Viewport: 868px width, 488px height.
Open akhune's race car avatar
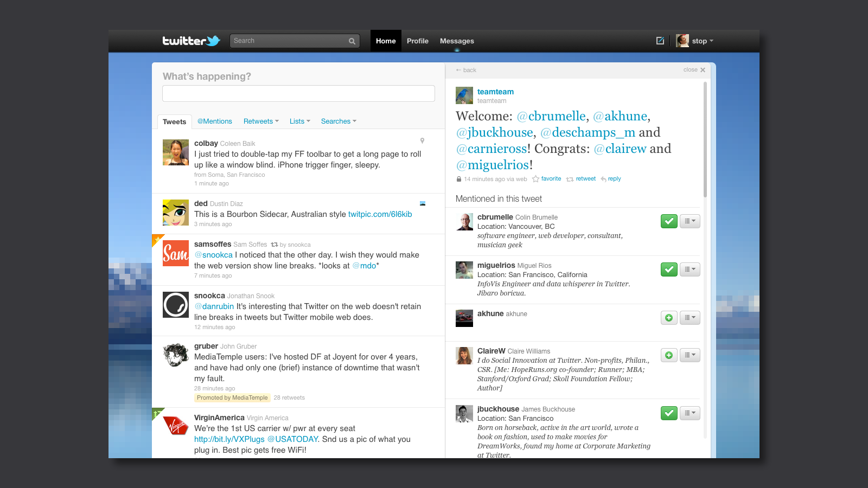coord(464,318)
